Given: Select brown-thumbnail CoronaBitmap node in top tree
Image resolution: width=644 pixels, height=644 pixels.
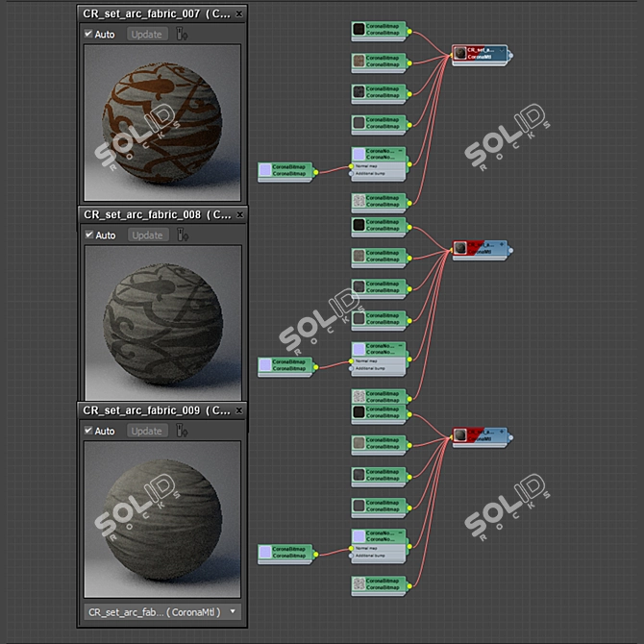Looking at the screenshot, I should tap(379, 62).
